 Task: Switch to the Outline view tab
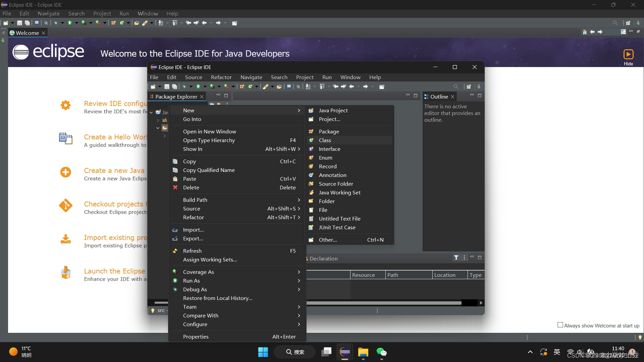point(439,97)
